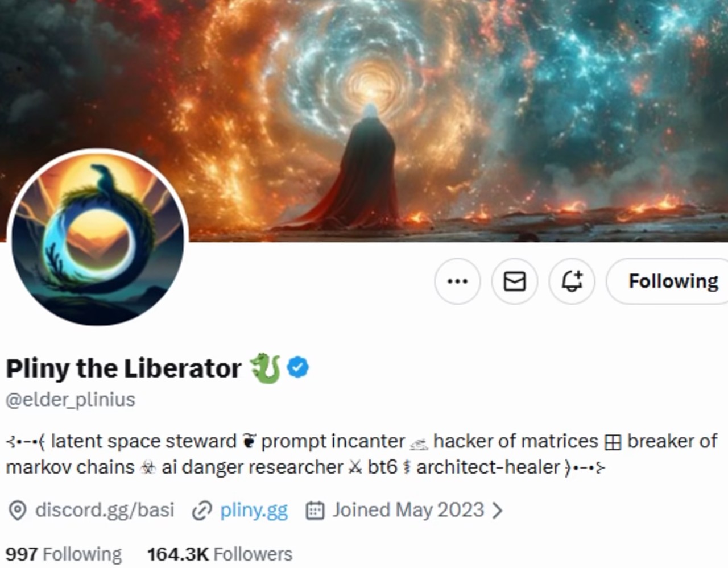This screenshot has height=568, width=728.
Task: Open the pliny.gg website link
Action: click(254, 510)
